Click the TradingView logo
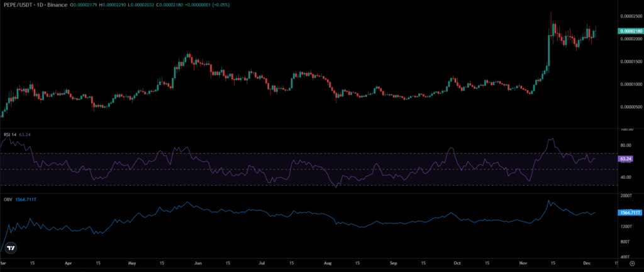 12,248
